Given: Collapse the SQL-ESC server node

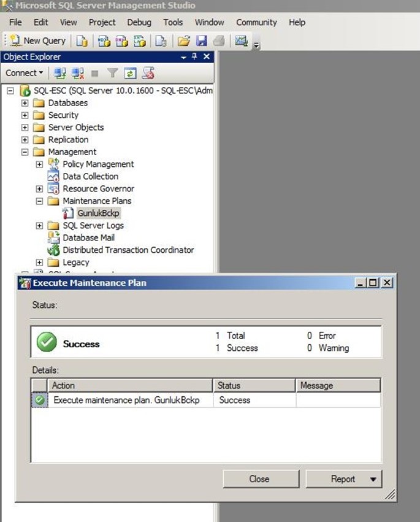Looking at the screenshot, I should [x=10, y=91].
